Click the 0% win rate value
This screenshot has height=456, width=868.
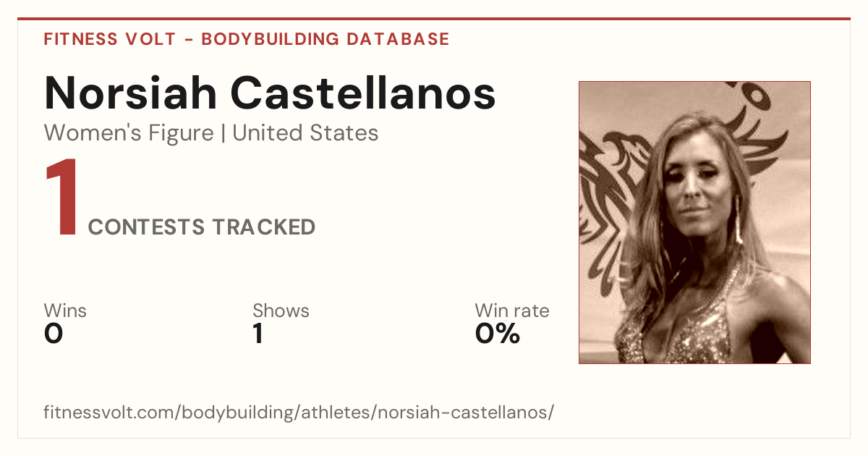[498, 334]
